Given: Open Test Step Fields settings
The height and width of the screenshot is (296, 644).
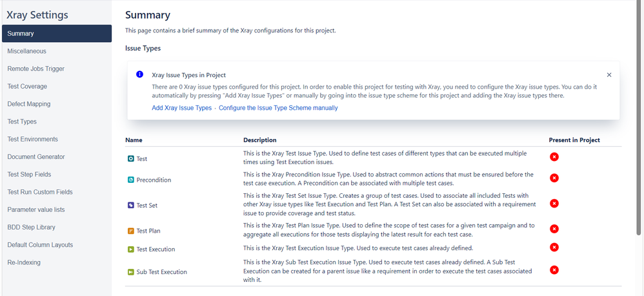Looking at the screenshot, I should pos(57,174).
